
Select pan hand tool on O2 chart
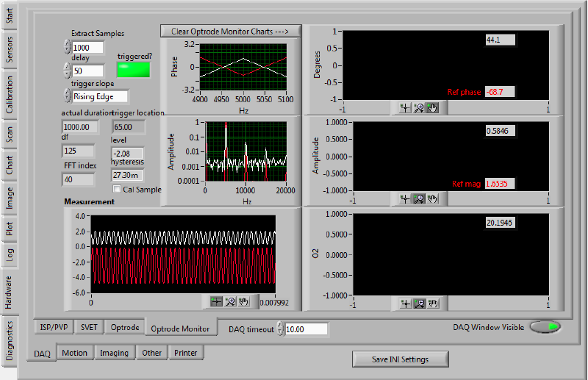433,304
